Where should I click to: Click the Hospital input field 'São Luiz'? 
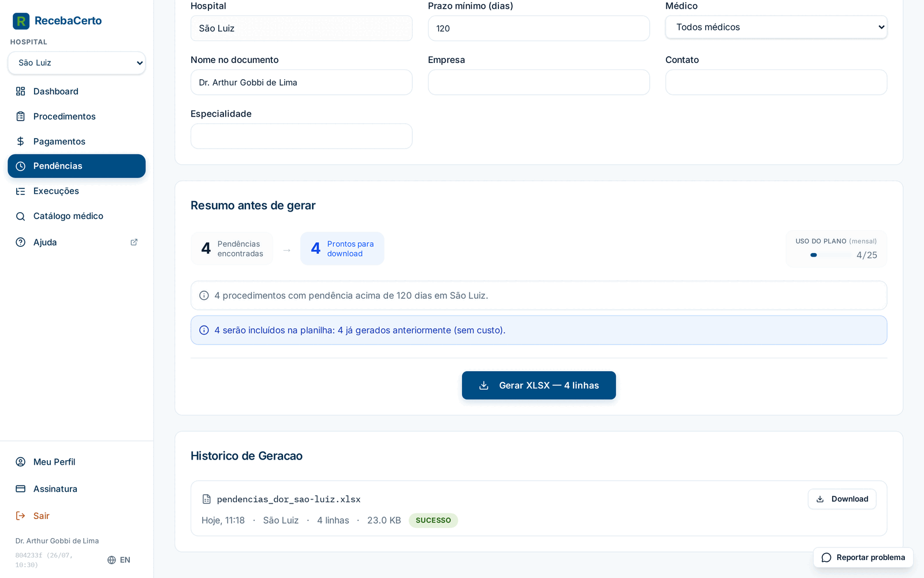click(301, 28)
